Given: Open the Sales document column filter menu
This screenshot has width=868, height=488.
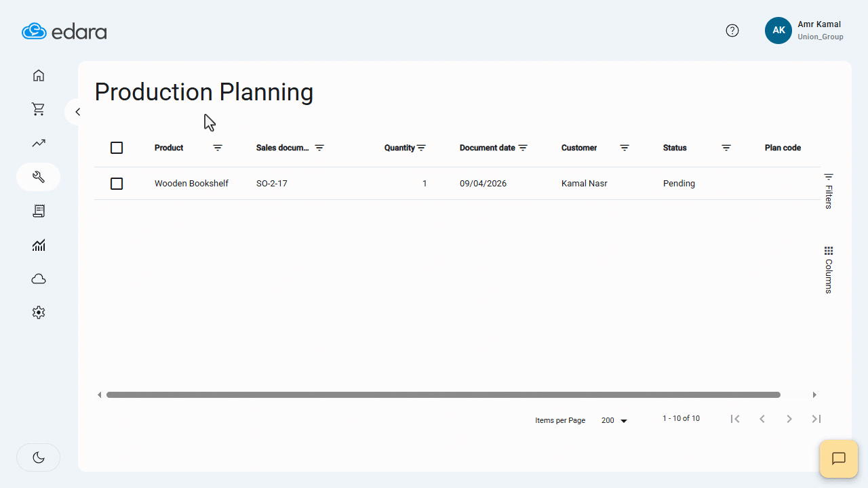Looking at the screenshot, I should (x=319, y=148).
